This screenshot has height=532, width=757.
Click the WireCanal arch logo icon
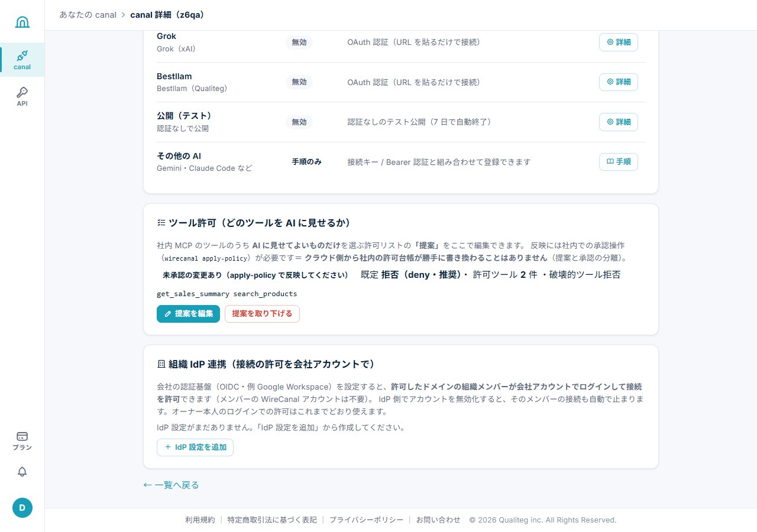click(22, 22)
